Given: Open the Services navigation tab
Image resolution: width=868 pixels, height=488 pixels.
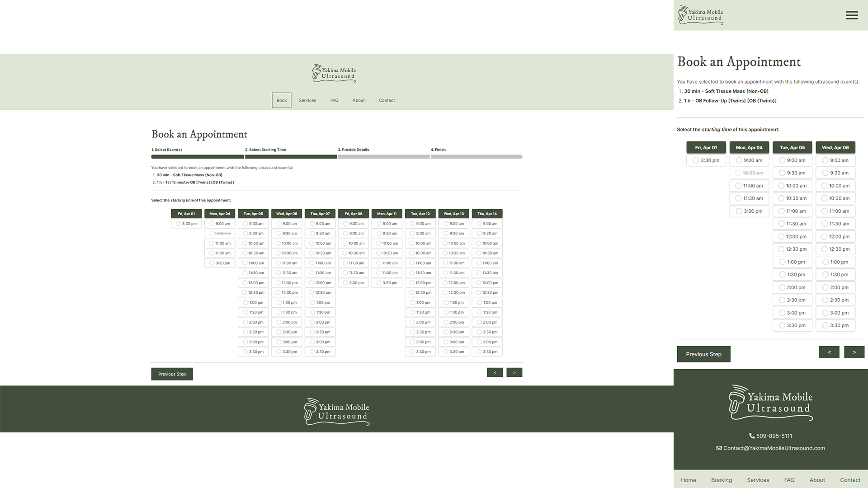Looking at the screenshot, I should 307,100.
